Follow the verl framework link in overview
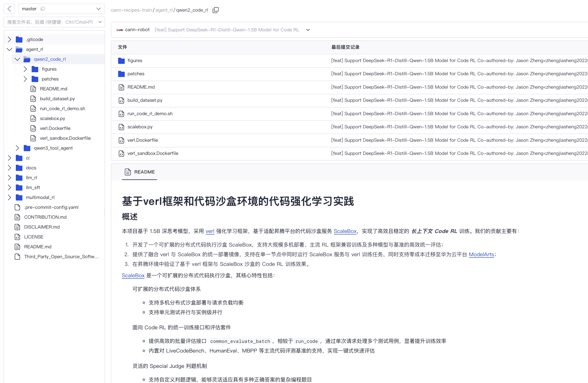 [x=210, y=231]
